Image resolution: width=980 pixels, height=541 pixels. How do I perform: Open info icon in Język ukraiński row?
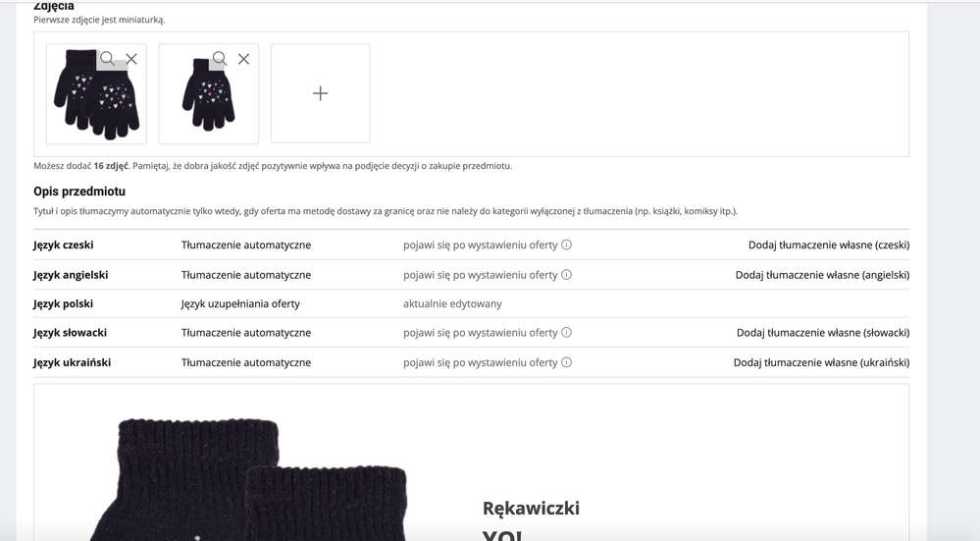(x=566, y=362)
